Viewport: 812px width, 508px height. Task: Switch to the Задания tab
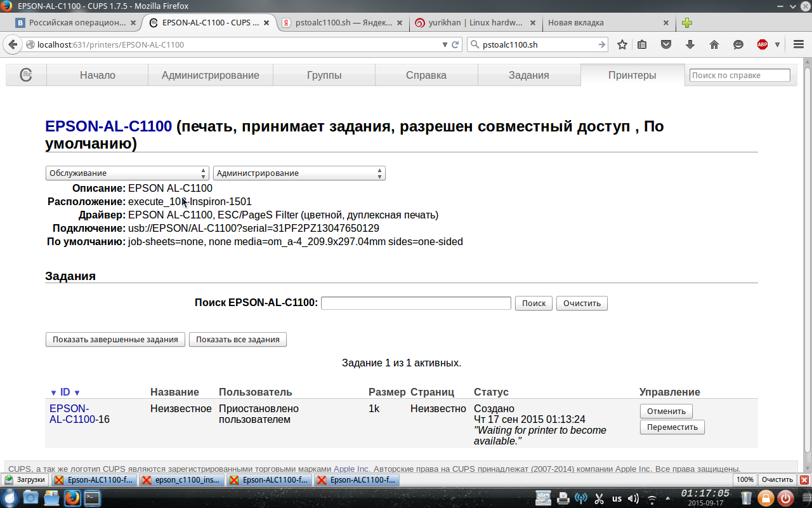click(529, 75)
